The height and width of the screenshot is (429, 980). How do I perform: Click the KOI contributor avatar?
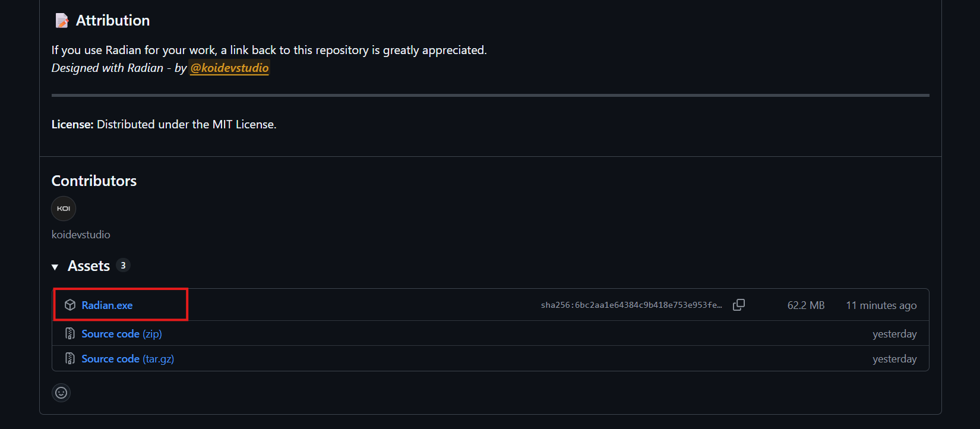(64, 209)
